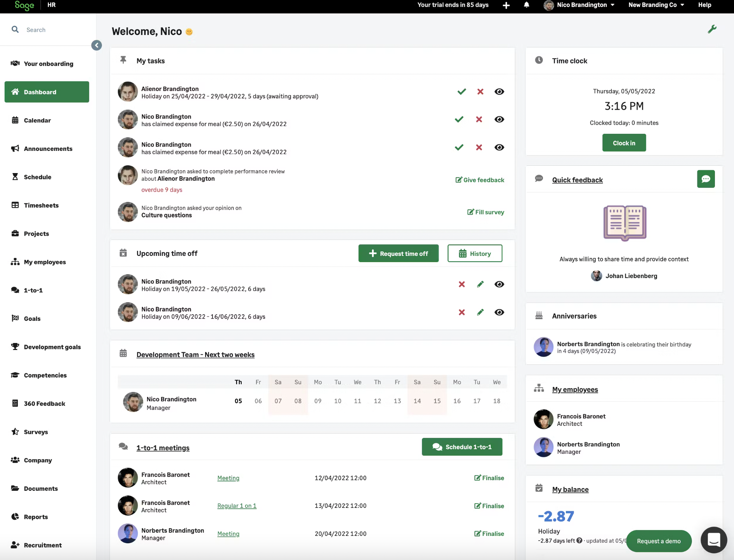Collapse the left sidebar with the arrow

(x=97, y=45)
